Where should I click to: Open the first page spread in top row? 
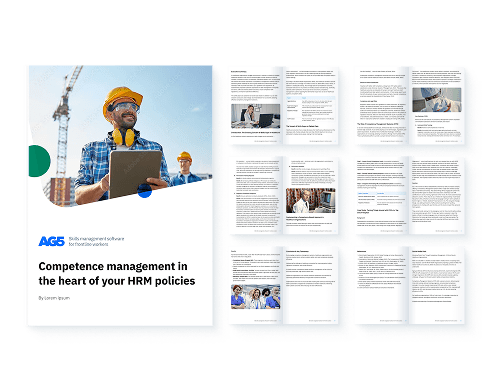284,106
